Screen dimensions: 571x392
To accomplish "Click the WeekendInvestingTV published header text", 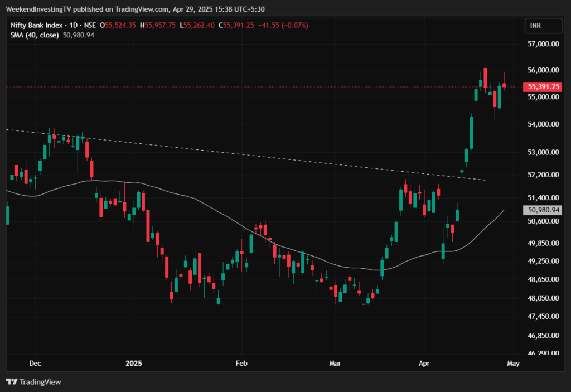I will pos(135,9).
